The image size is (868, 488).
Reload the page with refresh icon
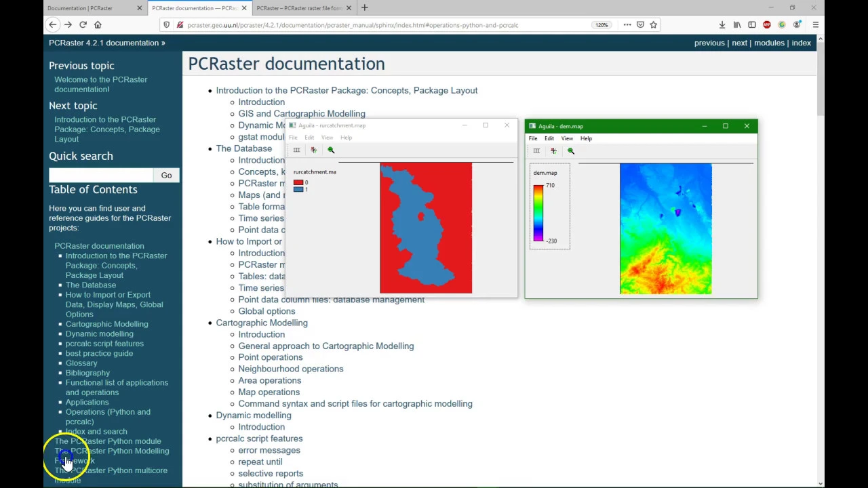pos(83,25)
